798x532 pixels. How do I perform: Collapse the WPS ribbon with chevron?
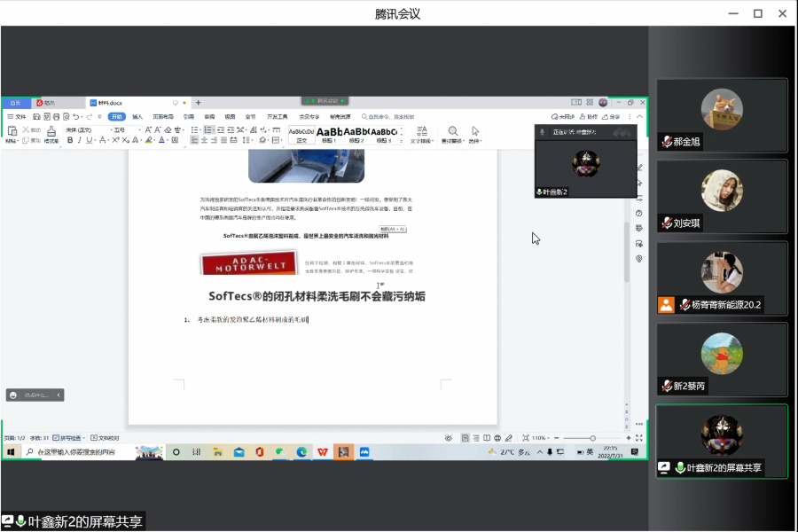(x=639, y=116)
